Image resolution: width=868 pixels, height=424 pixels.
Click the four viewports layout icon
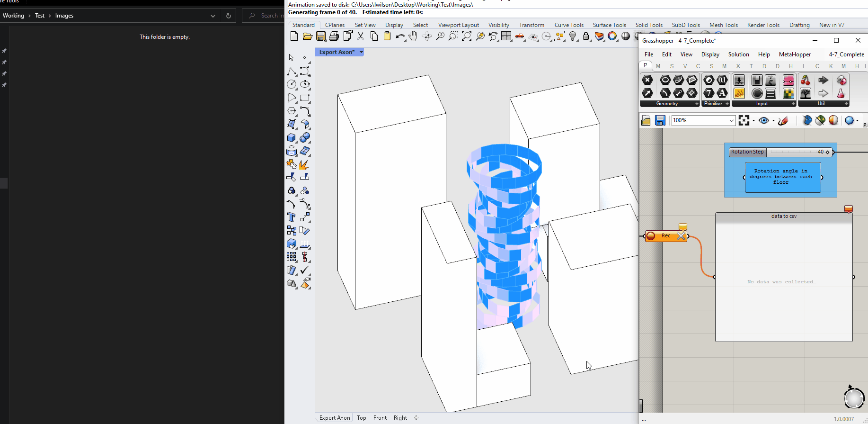(506, 36)
